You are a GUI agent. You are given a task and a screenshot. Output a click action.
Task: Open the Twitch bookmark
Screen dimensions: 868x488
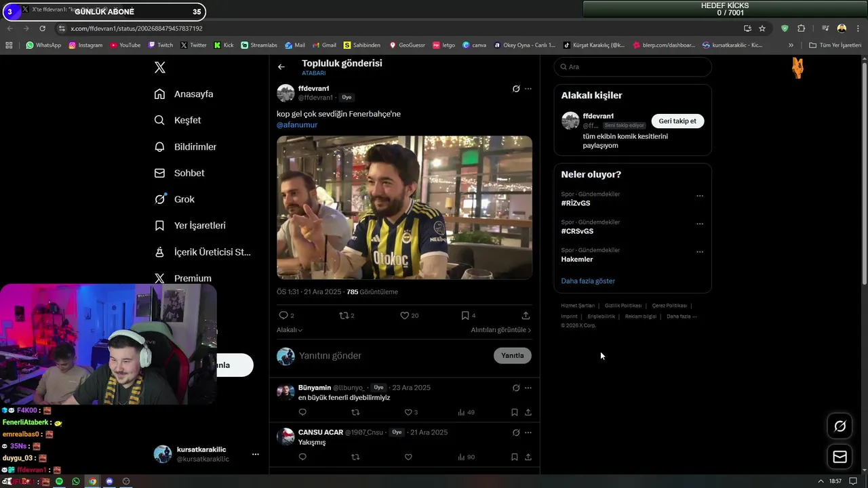(161, 45)
